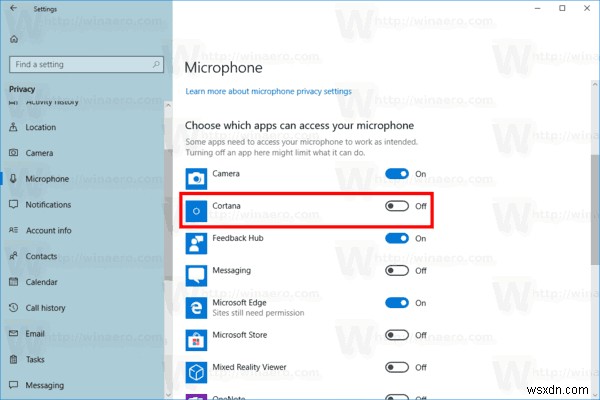Click the Location pin icon
Screen dimensions: 600x400
coord(14,127)
